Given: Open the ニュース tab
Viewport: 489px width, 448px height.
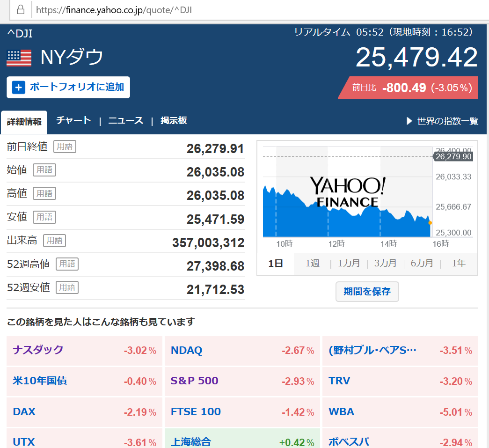Looking at the screenshot, I should pyautogui.click(x=126, y=120).
